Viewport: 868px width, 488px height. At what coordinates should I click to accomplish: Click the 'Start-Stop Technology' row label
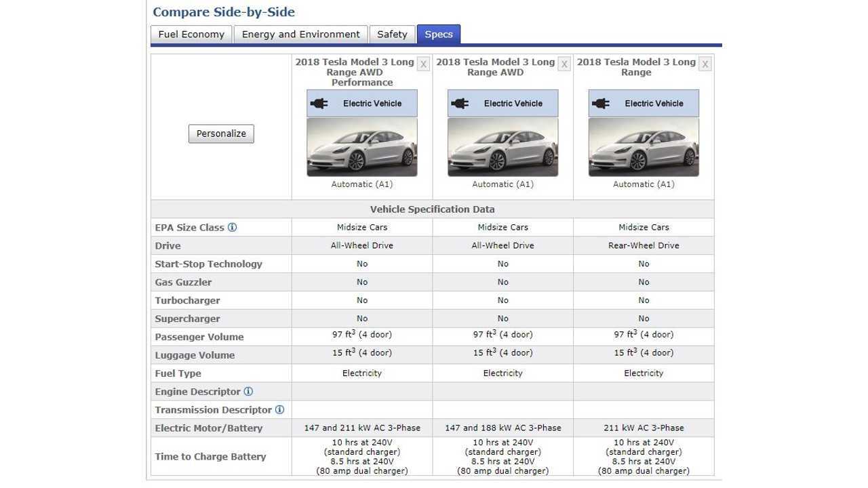pyautogui.click(x=208, y=264)
